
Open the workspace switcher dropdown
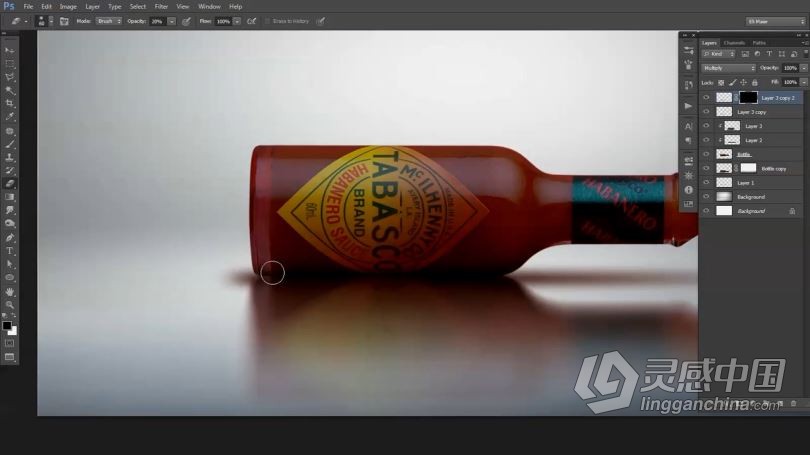[776, 21]
